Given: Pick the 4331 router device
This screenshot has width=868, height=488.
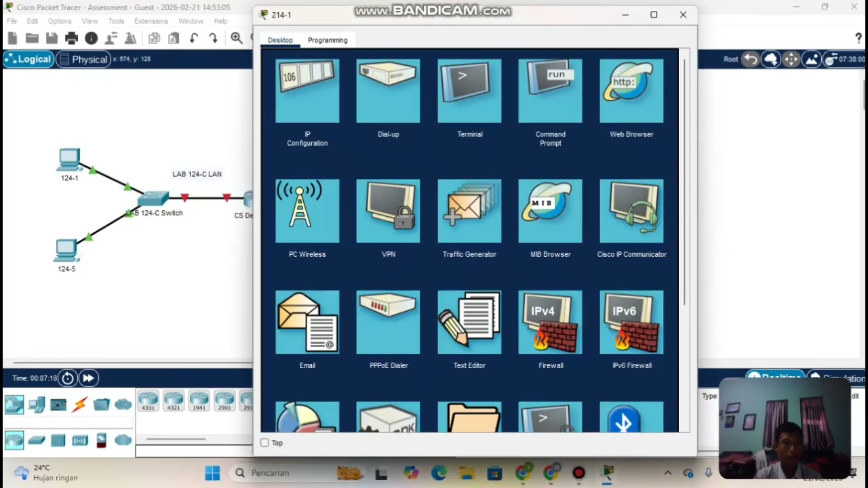Looking at the screenshot, I should pos(148,401).
